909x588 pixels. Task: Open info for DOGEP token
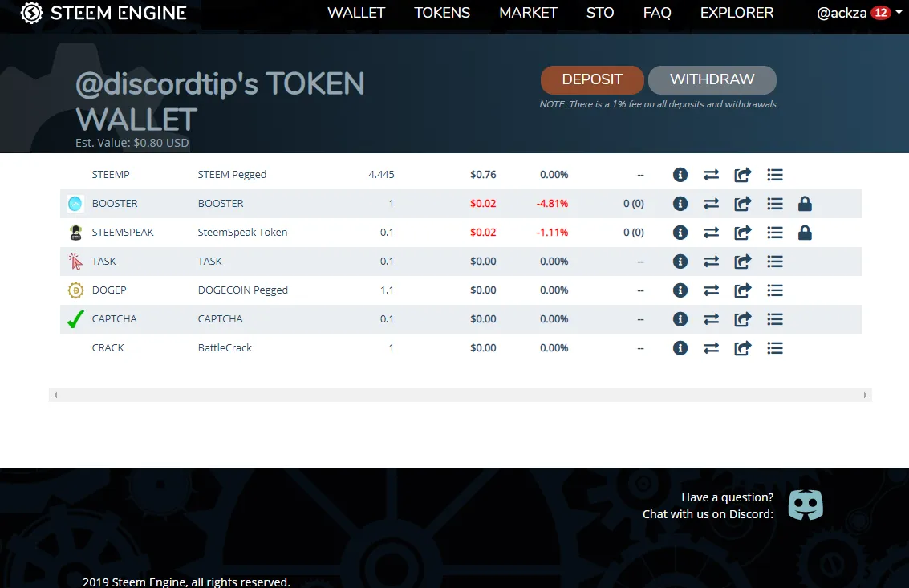click(680, 290)
